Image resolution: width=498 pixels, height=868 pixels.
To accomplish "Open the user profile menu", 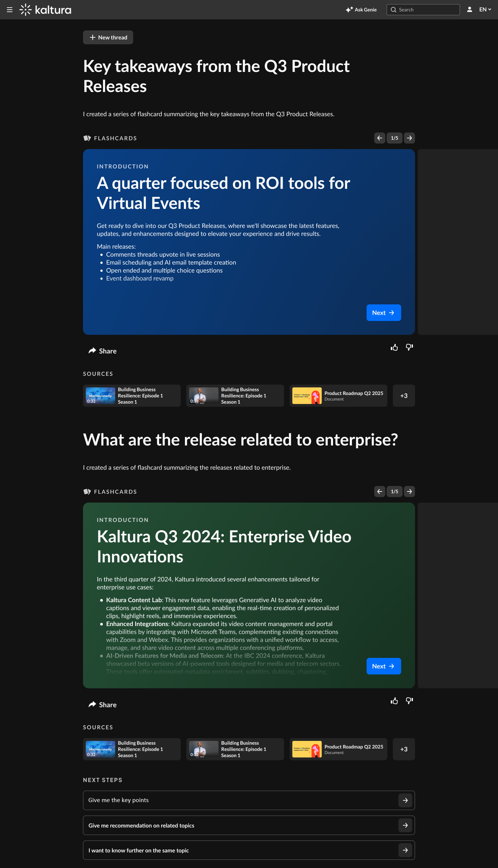I will [x=470, y=10].
